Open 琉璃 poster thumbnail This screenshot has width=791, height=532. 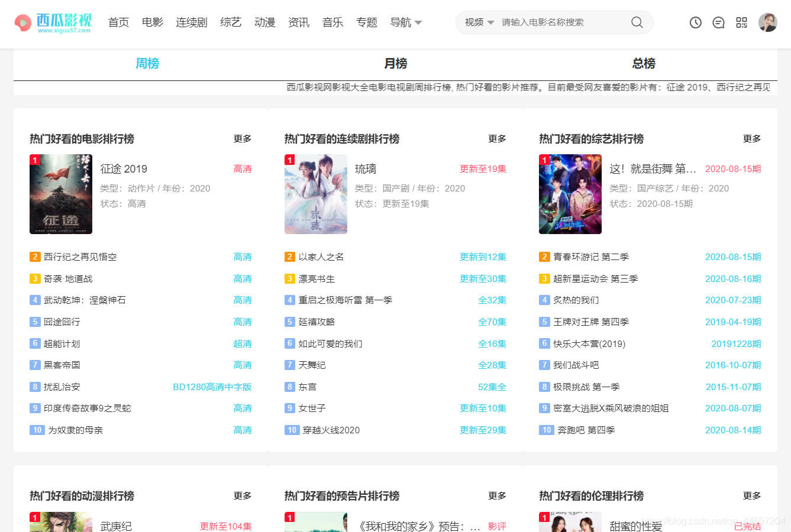coord(316,194)
